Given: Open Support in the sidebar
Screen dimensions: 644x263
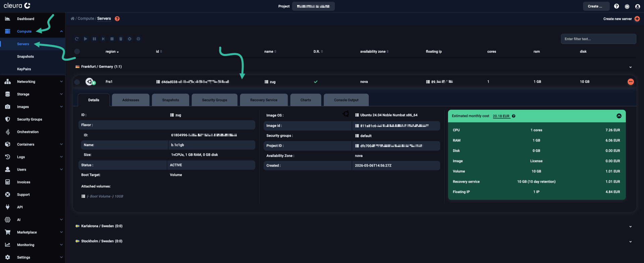Looking at the screenshot, I should 33,195.
